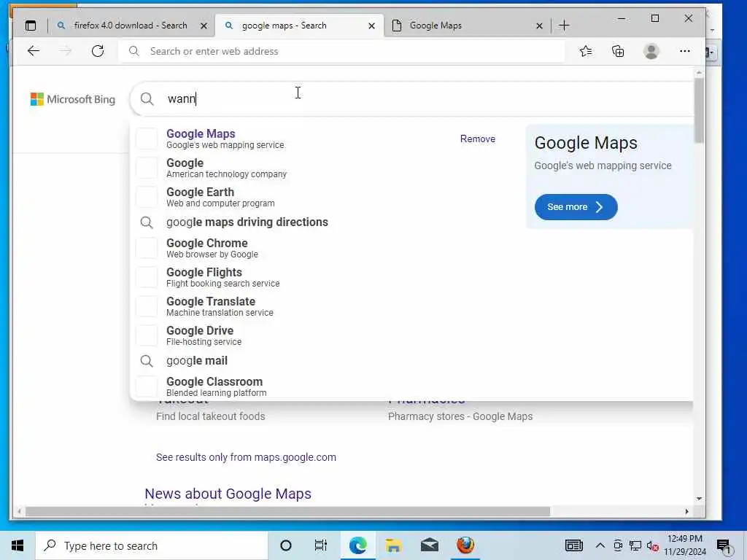747x560 pixels.
Task: Add a new tab with plus icon
Action: coord(564,26)
